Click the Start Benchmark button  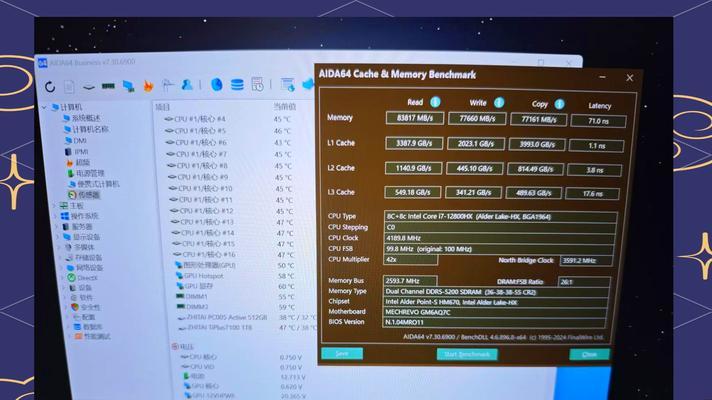pos(467,354)
